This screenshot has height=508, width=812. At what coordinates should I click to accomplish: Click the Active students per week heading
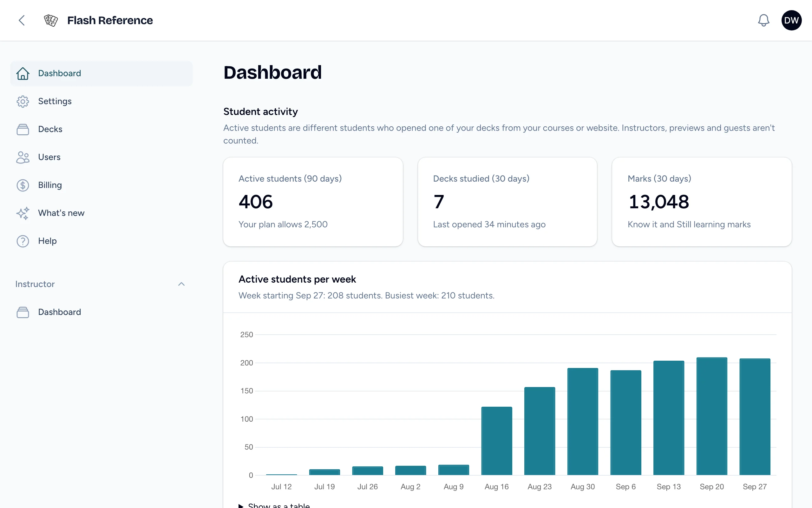[x=297, y=279]
